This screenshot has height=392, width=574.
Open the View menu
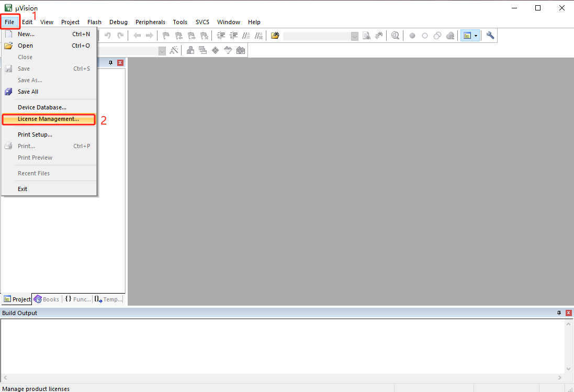47,22
